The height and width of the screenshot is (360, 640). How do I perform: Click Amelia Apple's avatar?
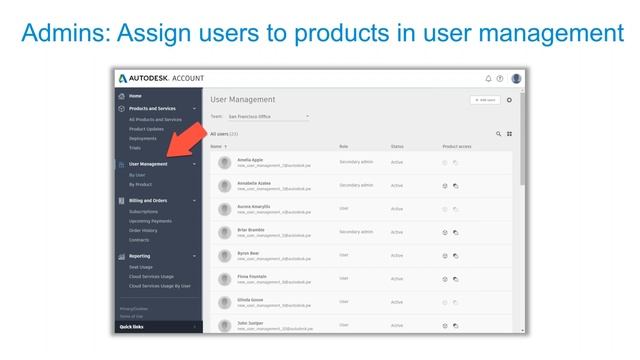click(x=224, y=162)
